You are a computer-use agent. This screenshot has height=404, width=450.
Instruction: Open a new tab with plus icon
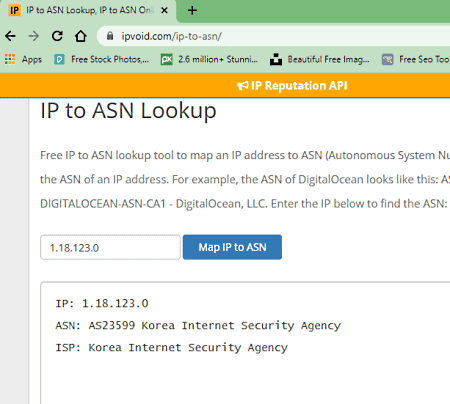(192, 10)
